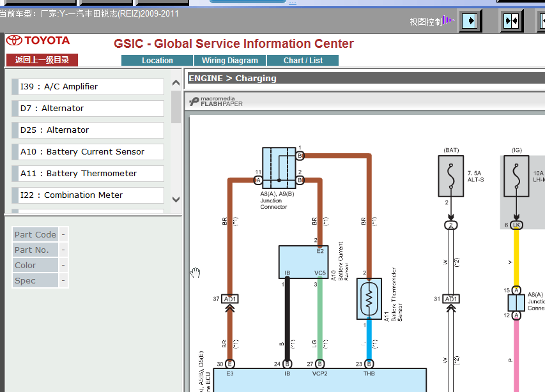
Task: Click the Part No. label
Action: pos(35,250)
